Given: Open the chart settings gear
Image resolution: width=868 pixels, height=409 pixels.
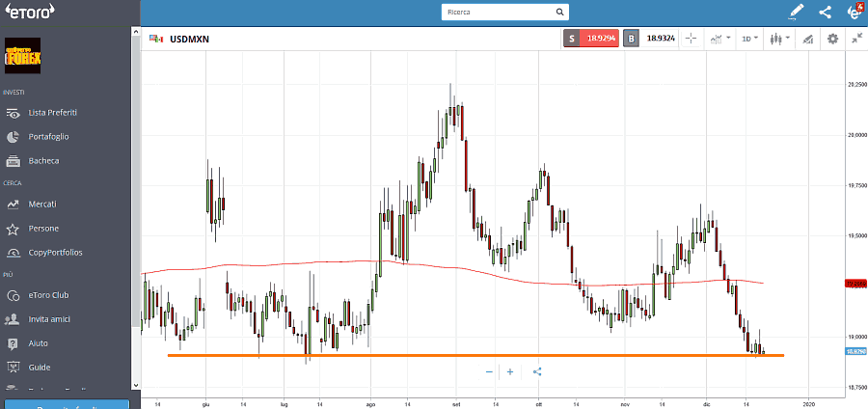Looking at the screenshot, I should click(832, 39).
